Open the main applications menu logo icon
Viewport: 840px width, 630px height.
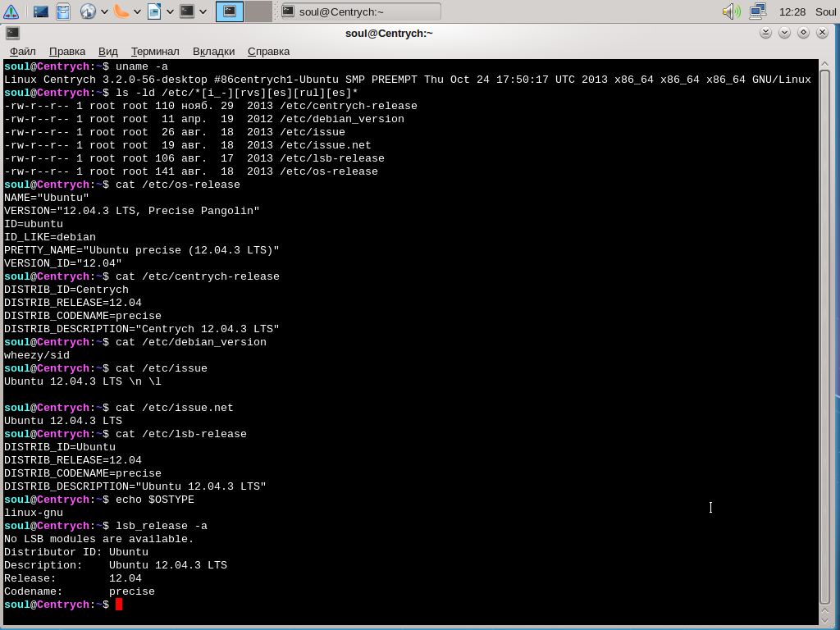11,11
